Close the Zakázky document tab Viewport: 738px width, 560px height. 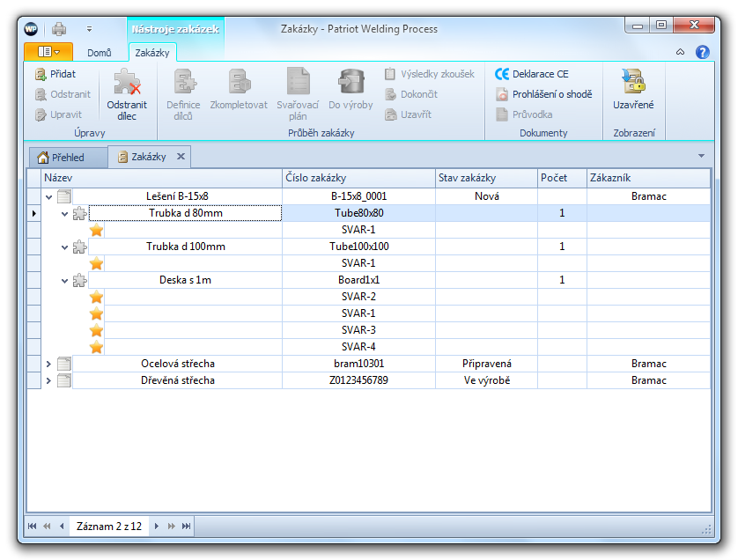coord(181,156)
